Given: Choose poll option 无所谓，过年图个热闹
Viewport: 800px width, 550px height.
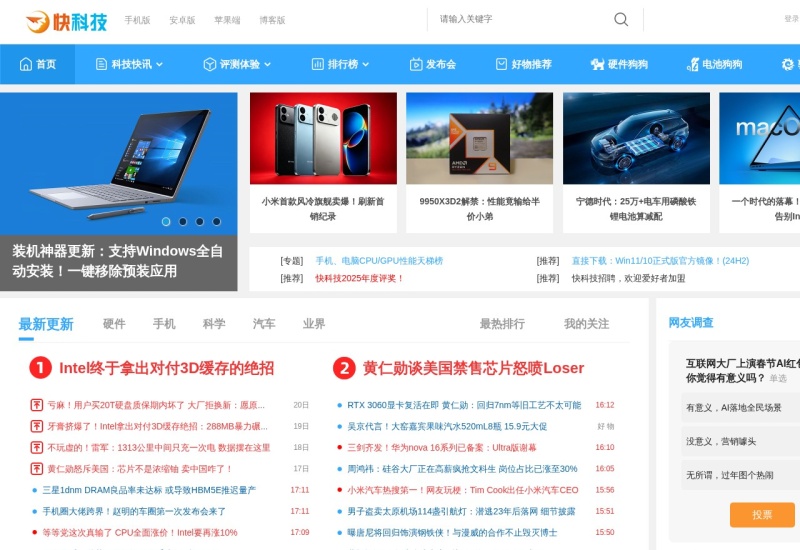Looking at the screenshot, I should 740,475.
